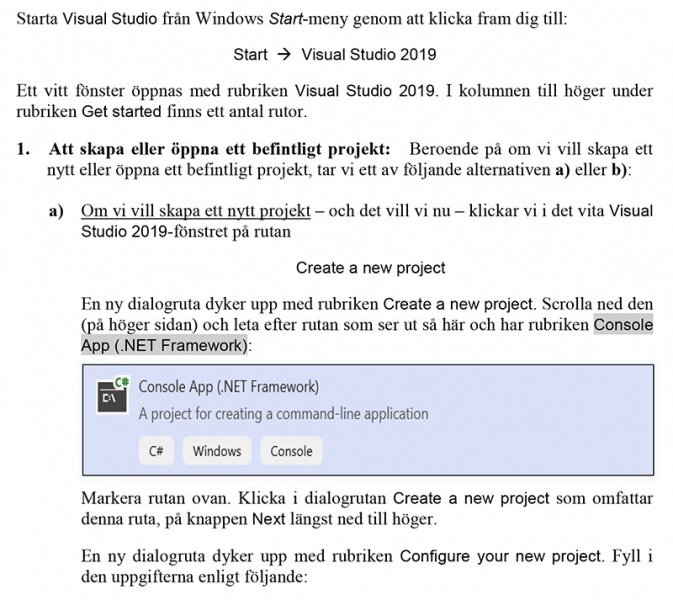The width and height of the screenshot is (673, 600).
Task: Click the Console App C# project icon
Action: (113, 395)
